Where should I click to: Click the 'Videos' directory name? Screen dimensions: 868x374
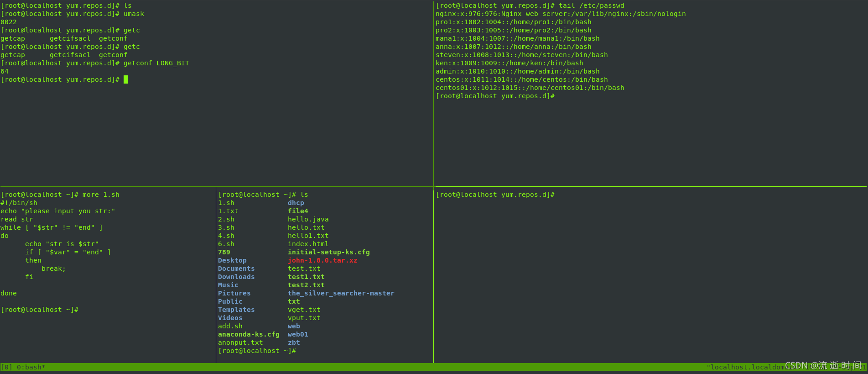[x=230, y=318]
